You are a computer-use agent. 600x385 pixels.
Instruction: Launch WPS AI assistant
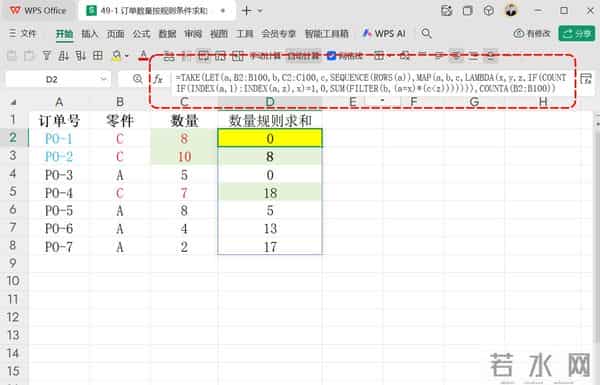point(384,34)
